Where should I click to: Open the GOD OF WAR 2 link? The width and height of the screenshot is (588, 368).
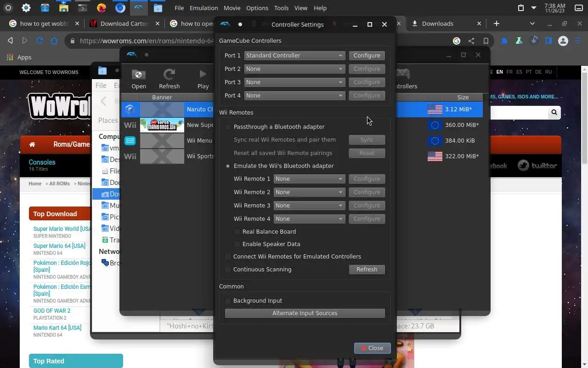51,310
